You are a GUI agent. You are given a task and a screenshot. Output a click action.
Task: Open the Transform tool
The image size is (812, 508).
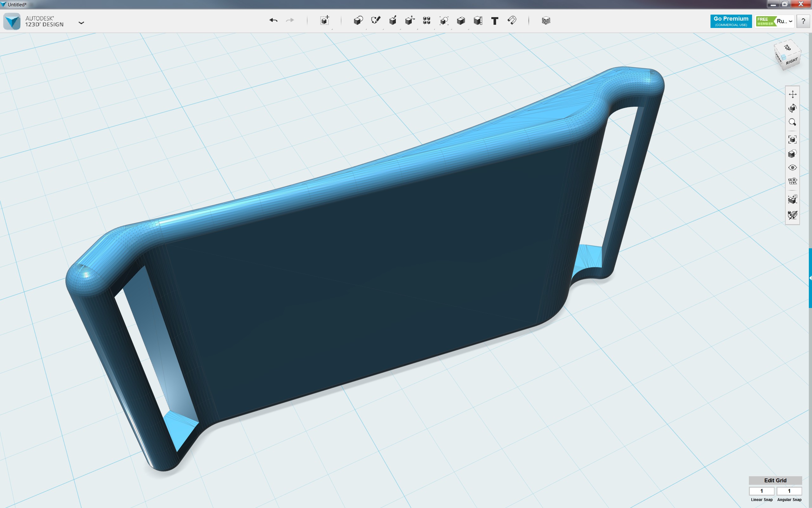pos(324,21)
